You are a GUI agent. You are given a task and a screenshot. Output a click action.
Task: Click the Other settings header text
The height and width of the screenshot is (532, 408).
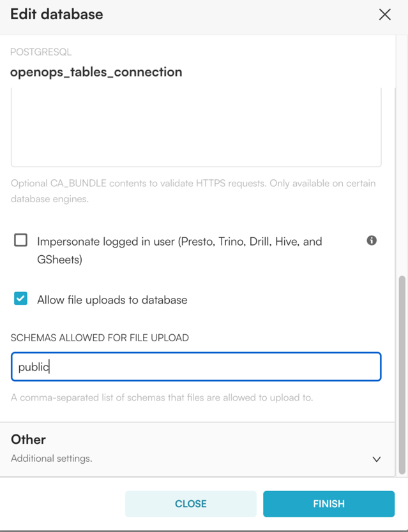pos(28,440)
